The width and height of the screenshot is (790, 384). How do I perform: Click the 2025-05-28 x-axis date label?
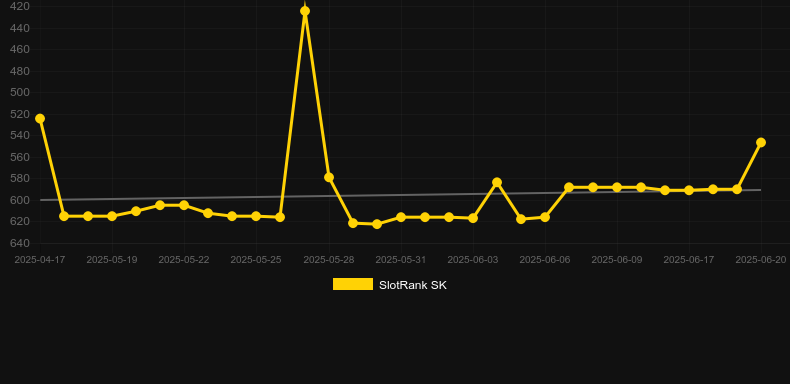pyautogui.click(x=329, y=260)
